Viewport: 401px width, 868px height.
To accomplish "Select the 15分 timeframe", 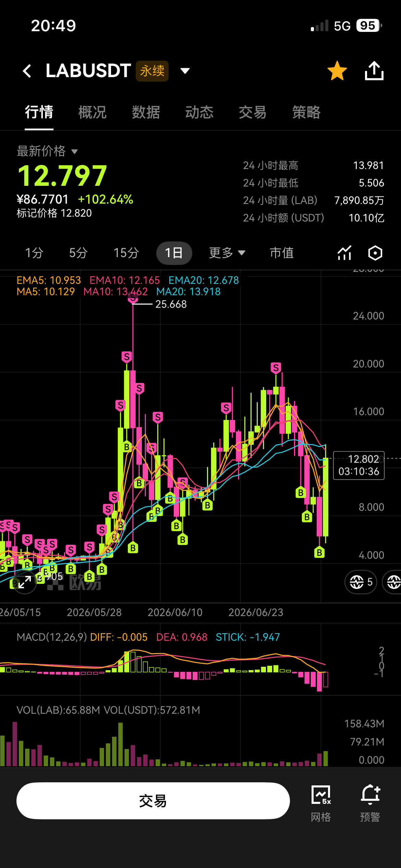I will coord(126,253).
